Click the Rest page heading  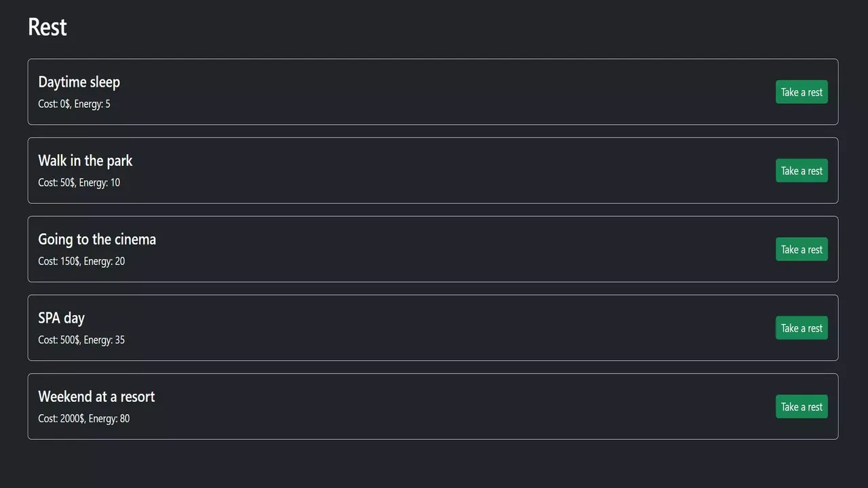[x=47, y=26]
